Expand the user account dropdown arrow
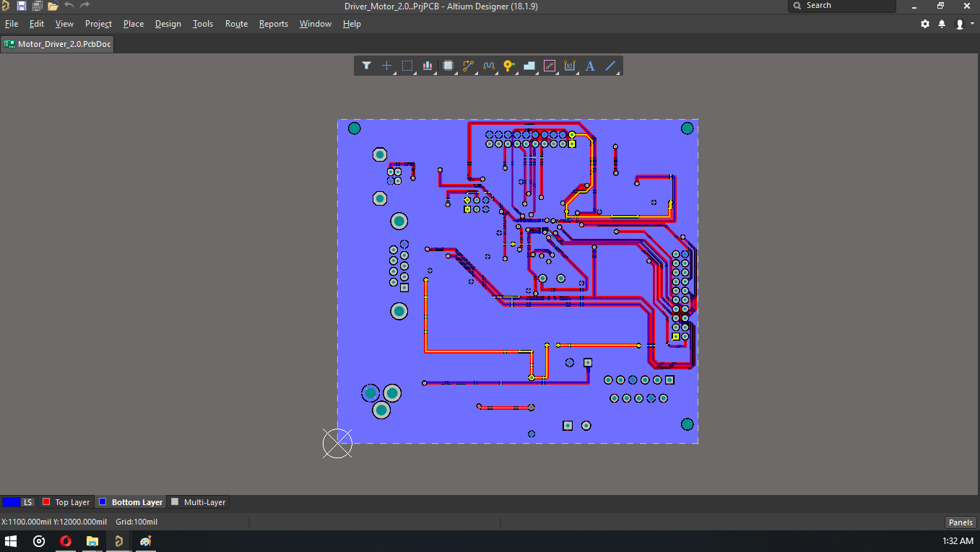 point(972,24)
